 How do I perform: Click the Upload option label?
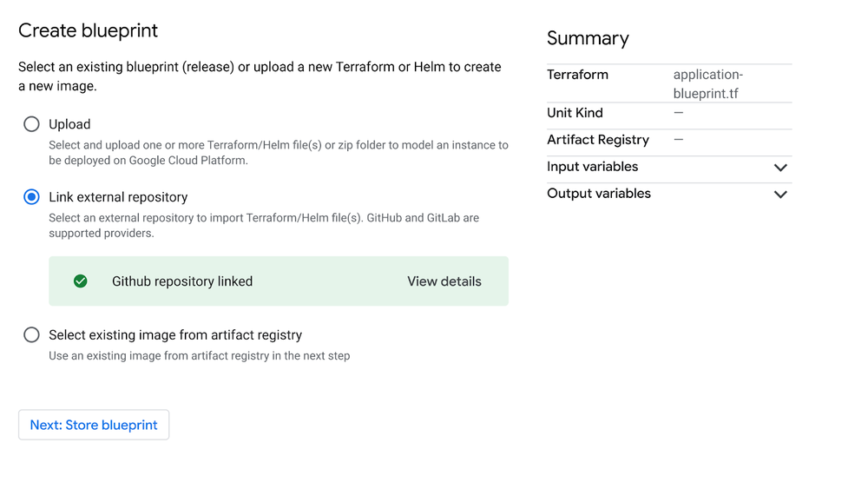coord(69,124)
